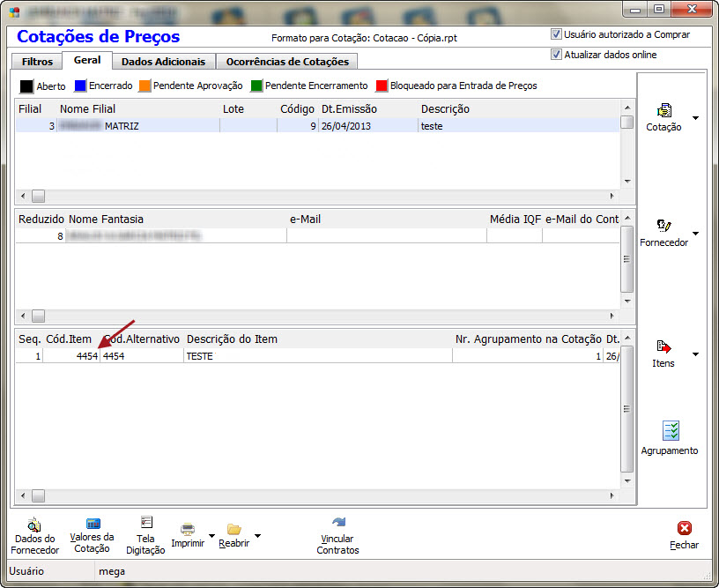Expand the Reabrir dropdown arrow
The height and width of the screenshot is (588, 719).
tap(257, 535)
